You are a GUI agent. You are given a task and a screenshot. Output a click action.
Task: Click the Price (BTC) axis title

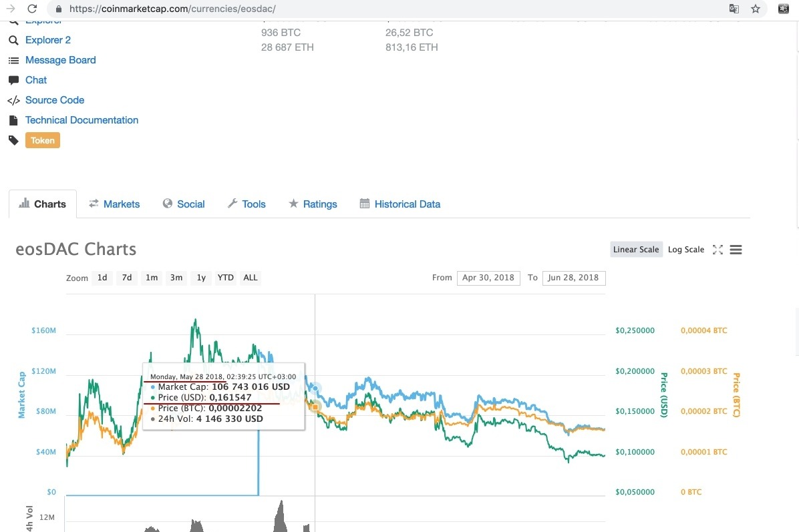(736, 394)
